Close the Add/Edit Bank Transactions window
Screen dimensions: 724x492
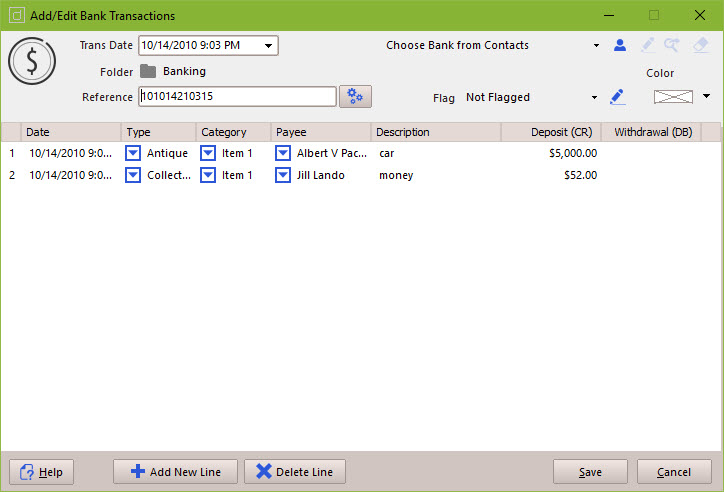point(700,16)
